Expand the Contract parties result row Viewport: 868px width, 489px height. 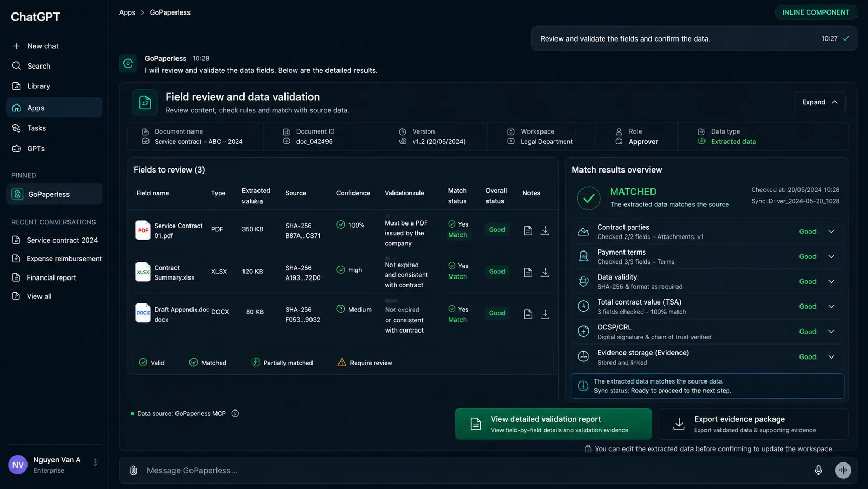(x=707, y=231)
